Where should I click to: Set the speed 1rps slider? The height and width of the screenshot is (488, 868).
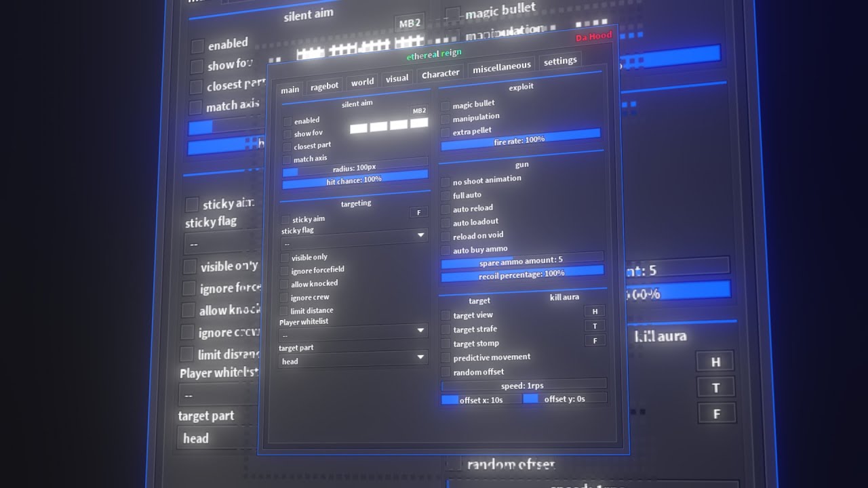(524, 386)
